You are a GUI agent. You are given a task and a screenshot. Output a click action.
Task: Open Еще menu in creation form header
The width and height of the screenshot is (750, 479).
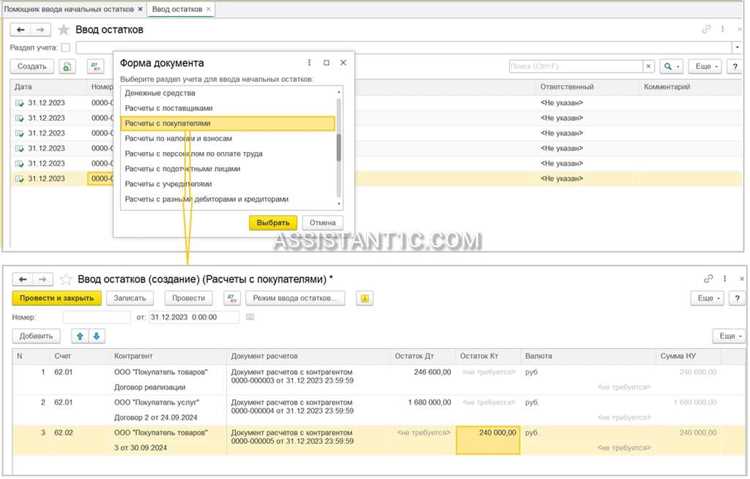[x=707, y=298]
